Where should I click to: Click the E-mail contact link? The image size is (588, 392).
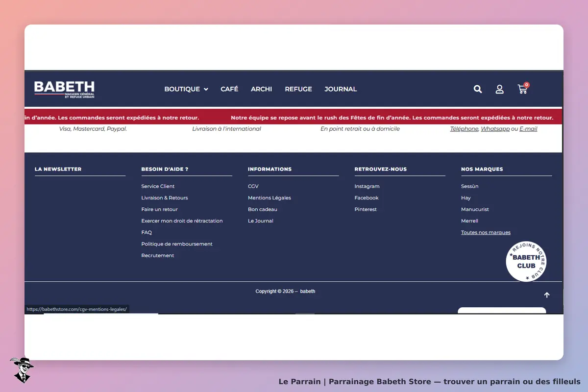pyautogui.click(x=528, y=129)
